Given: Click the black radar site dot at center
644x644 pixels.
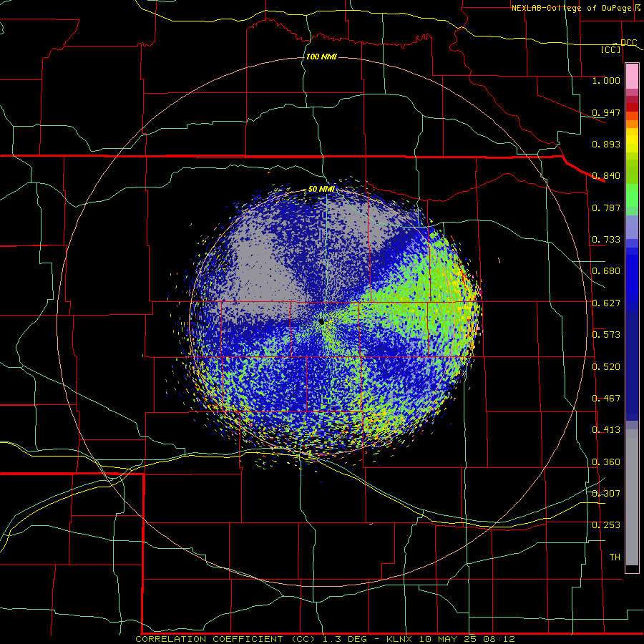Looking at the screenshot, I should pos(321,321).
